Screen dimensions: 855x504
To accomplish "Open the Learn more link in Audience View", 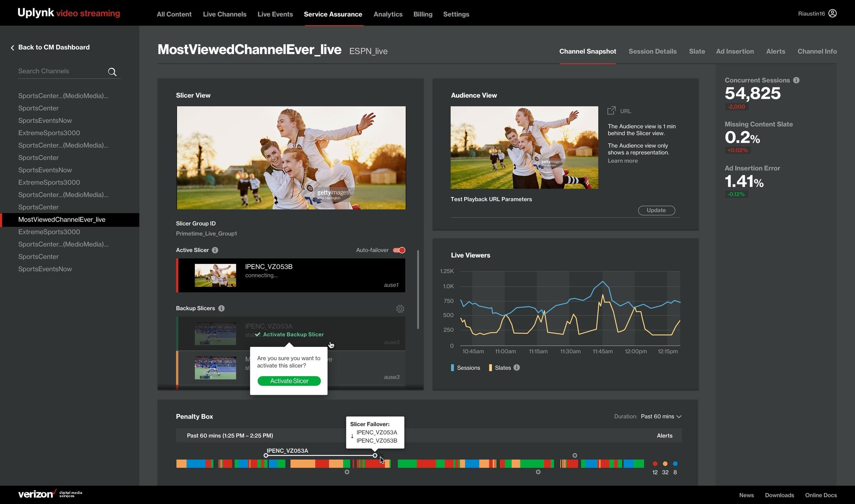I will [622, 161].
